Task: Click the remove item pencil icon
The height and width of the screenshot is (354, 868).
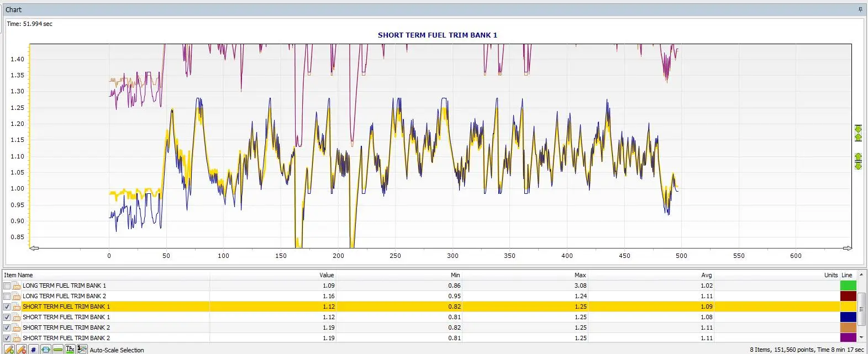Action: coord(21,349)
